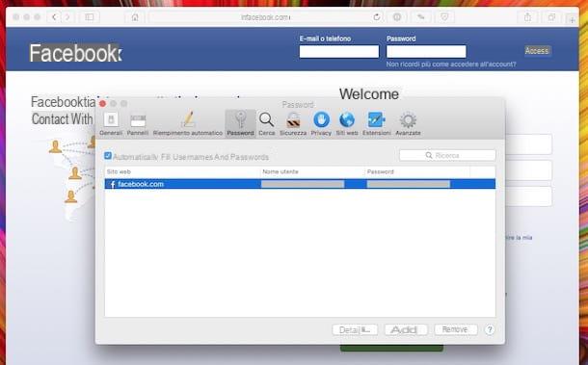Image resolution: width=588 pixels, height=365 pixels.
Task: Click the circular info toolbar icon
Action: 397,17
